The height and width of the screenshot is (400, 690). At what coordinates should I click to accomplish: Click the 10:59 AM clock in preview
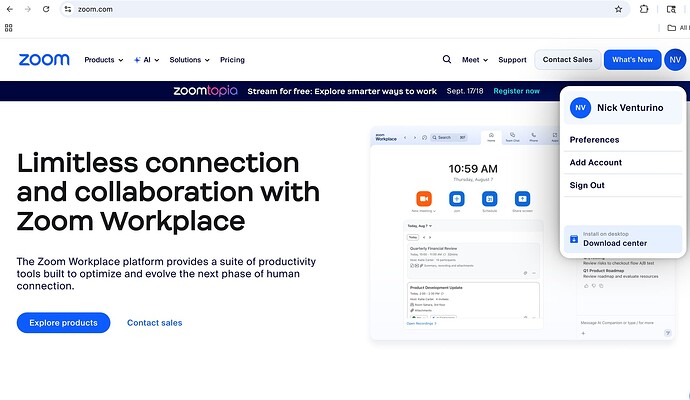473,169
